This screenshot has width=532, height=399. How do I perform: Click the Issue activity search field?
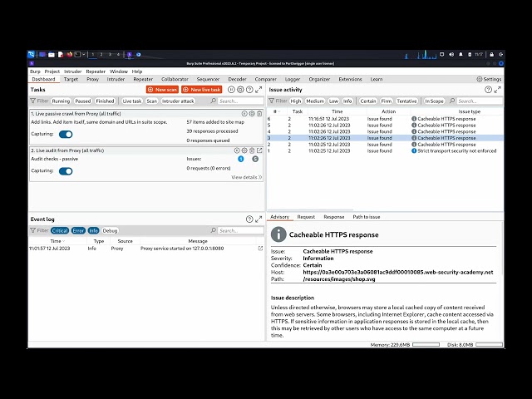[x=480, y=101]
